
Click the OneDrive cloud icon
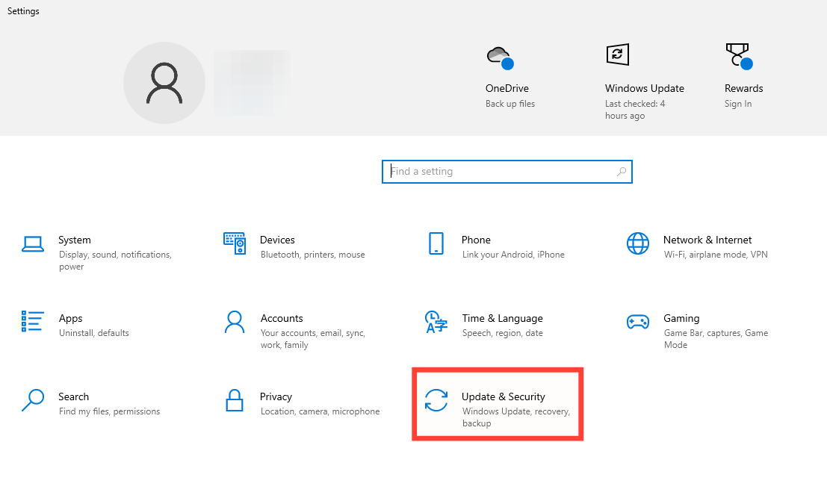click(498, 56)
